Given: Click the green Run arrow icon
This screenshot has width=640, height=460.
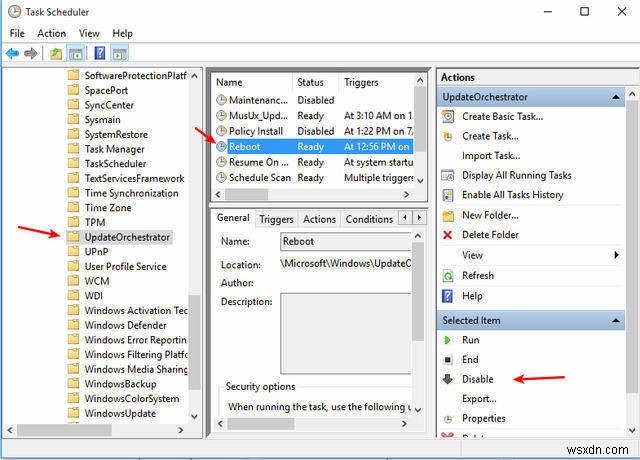Looking at the screenshot, I should point(448,340).
